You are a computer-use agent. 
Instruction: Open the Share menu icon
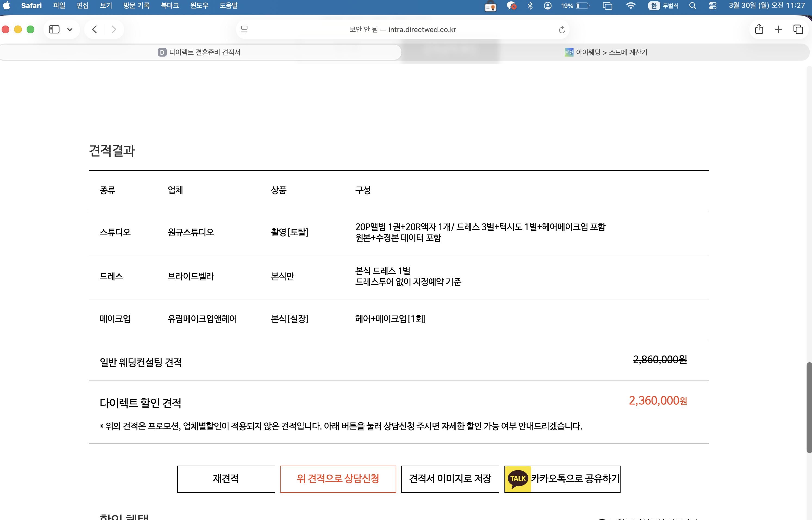(x=759, y=29)
